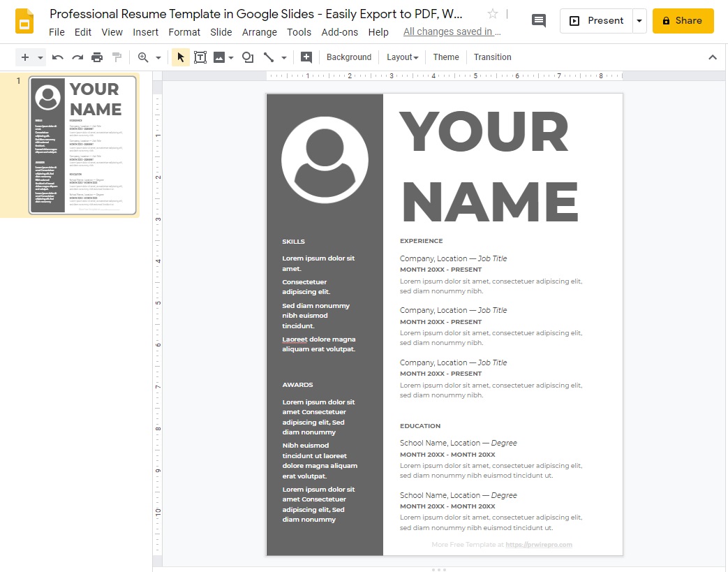Image resolution: width=728 pixels, height=572 pixels.
Task: Open Present options dropdown arrow
Action: 639,20
